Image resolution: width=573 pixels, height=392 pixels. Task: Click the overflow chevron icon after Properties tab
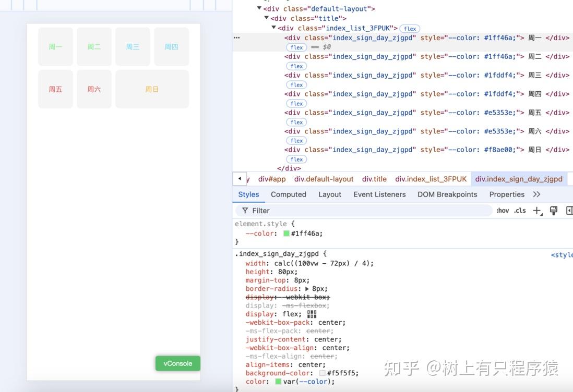537,194
